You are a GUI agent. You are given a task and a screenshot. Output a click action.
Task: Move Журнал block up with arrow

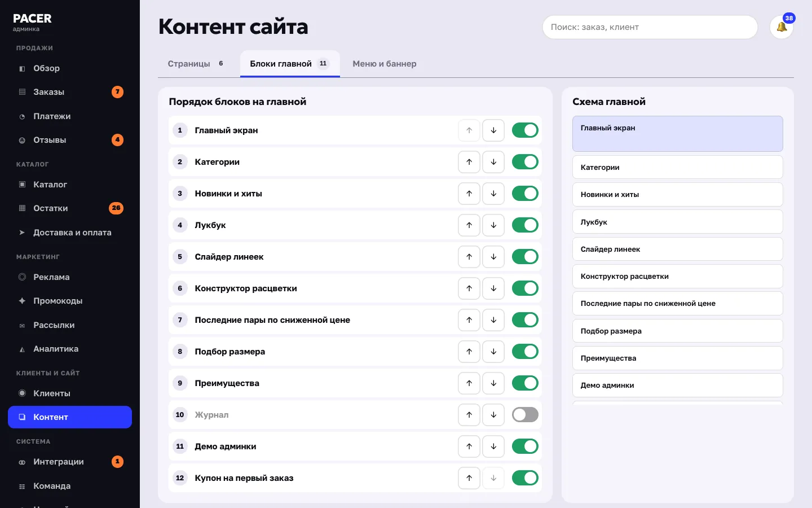[x=469, y=415]
